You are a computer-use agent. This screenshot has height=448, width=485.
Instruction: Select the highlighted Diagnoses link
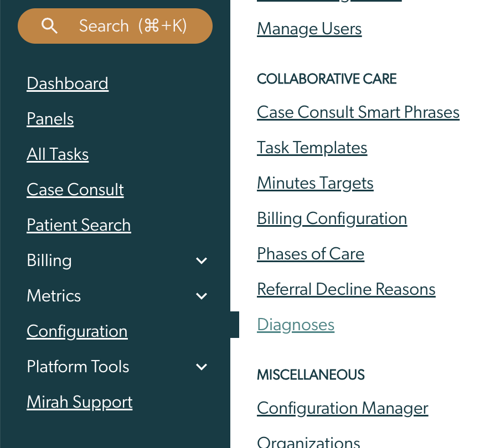(x=296, y=325)
